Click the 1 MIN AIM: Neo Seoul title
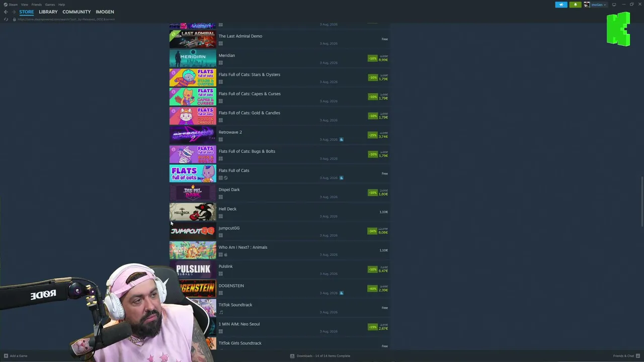This screenshot has height=362, width=644. tap(239, 324)
